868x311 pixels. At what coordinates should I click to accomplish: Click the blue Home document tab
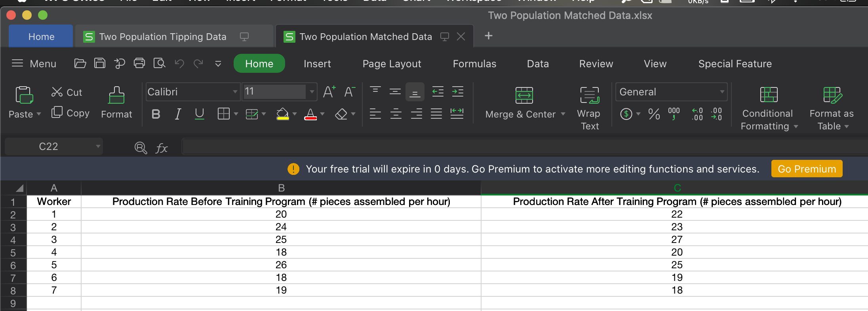click(x=41, y=36)
